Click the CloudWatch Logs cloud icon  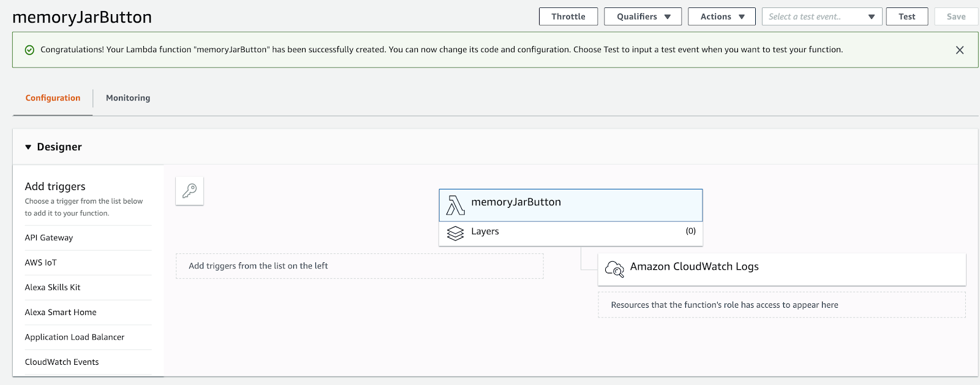click(614, 269)
